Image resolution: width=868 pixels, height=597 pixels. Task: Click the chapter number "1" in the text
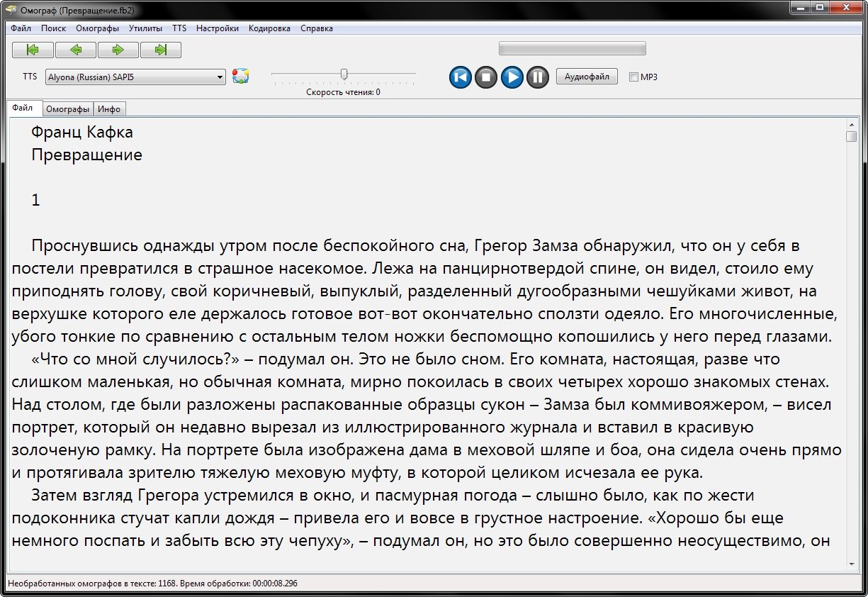[36, 201]
